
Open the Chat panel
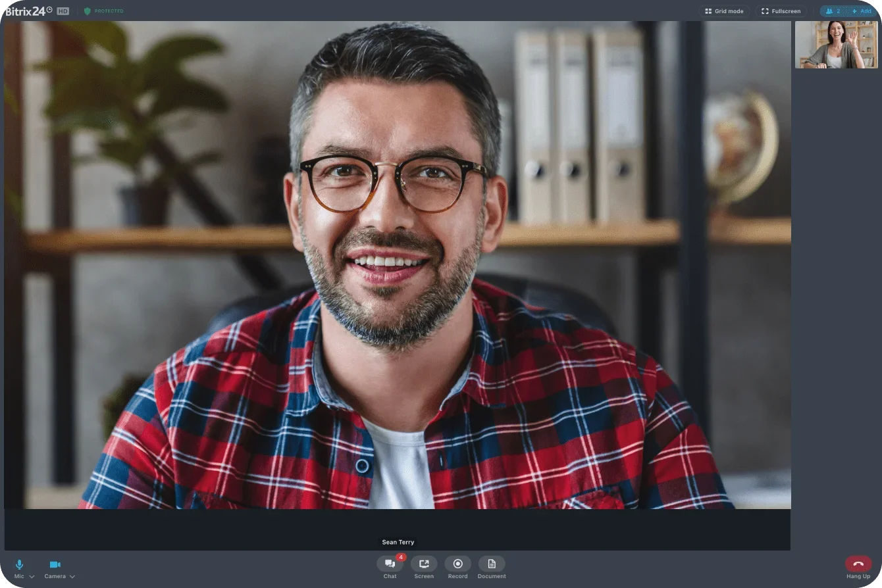(x=390, y=564)
